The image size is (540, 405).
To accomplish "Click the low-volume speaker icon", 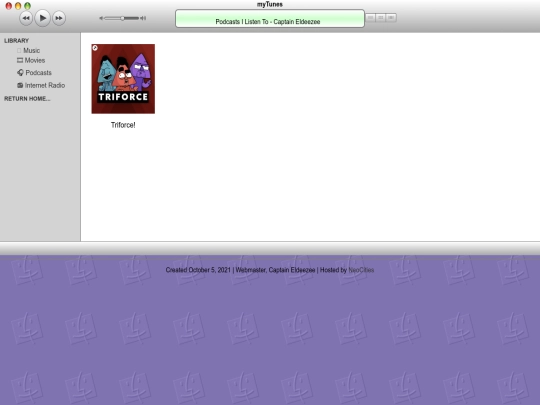I will [101, 18].
